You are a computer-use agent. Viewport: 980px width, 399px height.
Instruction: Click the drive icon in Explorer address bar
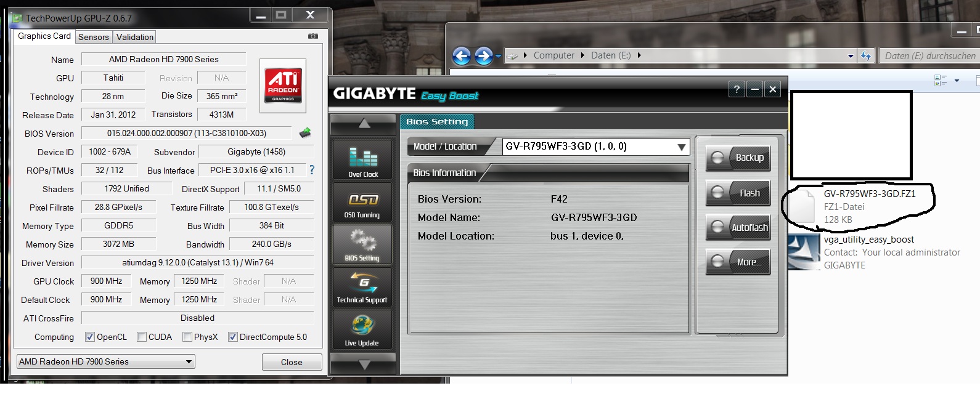(x=512, y=55)
